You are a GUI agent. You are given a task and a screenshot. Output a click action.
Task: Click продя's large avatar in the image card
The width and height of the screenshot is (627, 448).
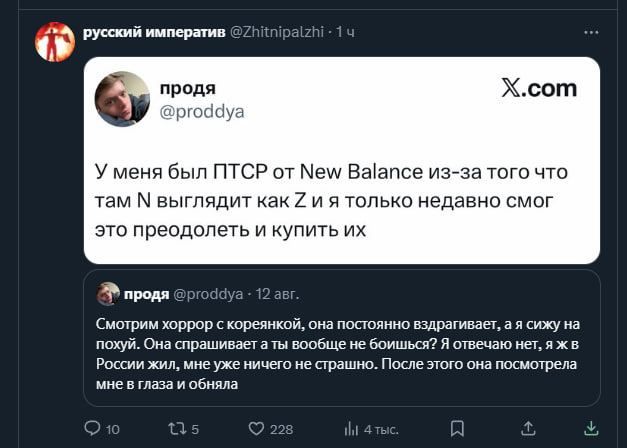[x=122, y=98]
